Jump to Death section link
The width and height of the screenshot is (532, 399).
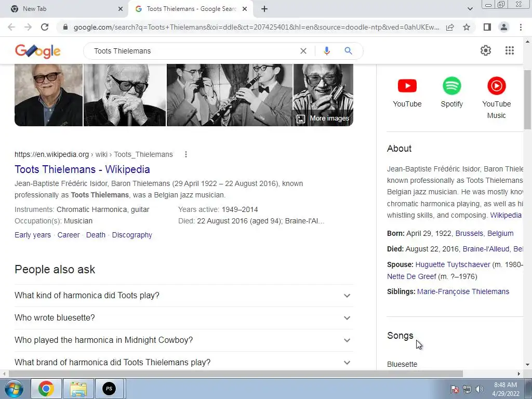(96, 235)
